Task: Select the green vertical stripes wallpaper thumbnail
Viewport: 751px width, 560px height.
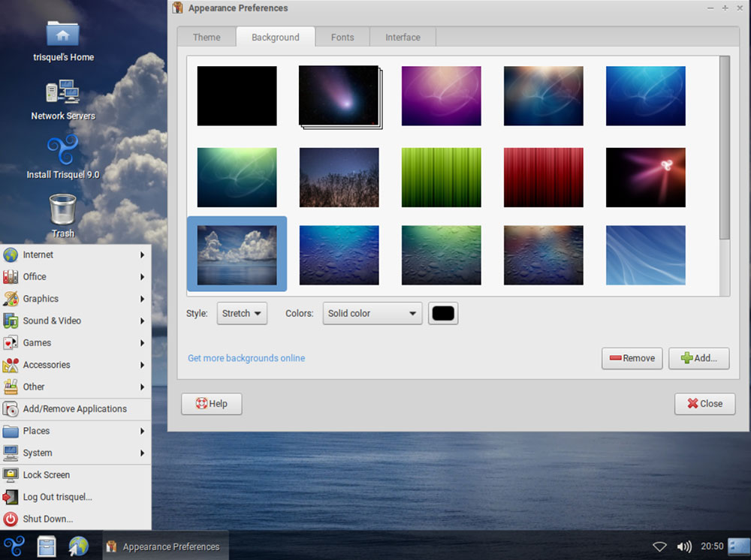Action: coord(441,177)
